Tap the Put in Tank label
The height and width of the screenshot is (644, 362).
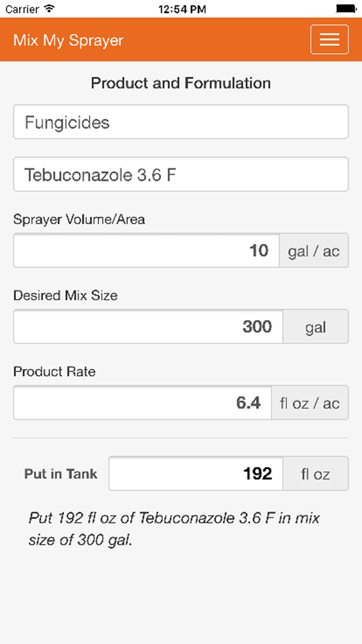point(61,474)
